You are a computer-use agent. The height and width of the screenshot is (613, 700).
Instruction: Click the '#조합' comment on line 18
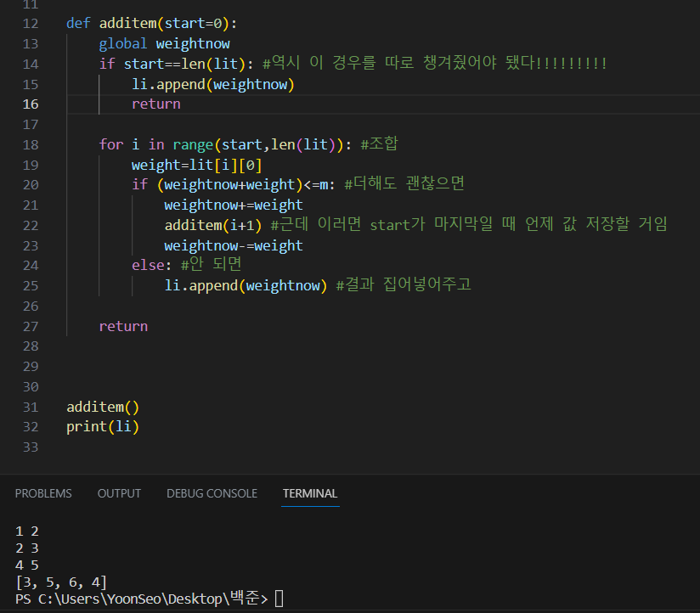tap(379, 143)
